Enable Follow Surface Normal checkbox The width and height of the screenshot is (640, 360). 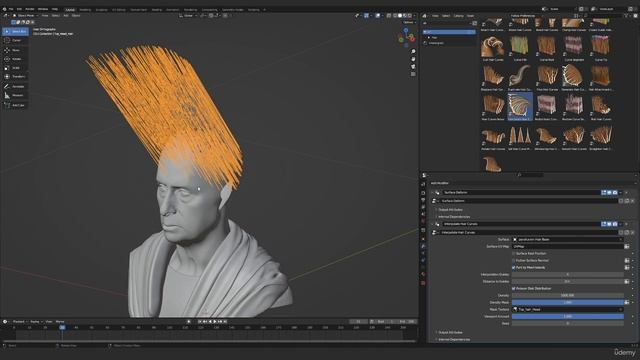click(x=514, y=260)
